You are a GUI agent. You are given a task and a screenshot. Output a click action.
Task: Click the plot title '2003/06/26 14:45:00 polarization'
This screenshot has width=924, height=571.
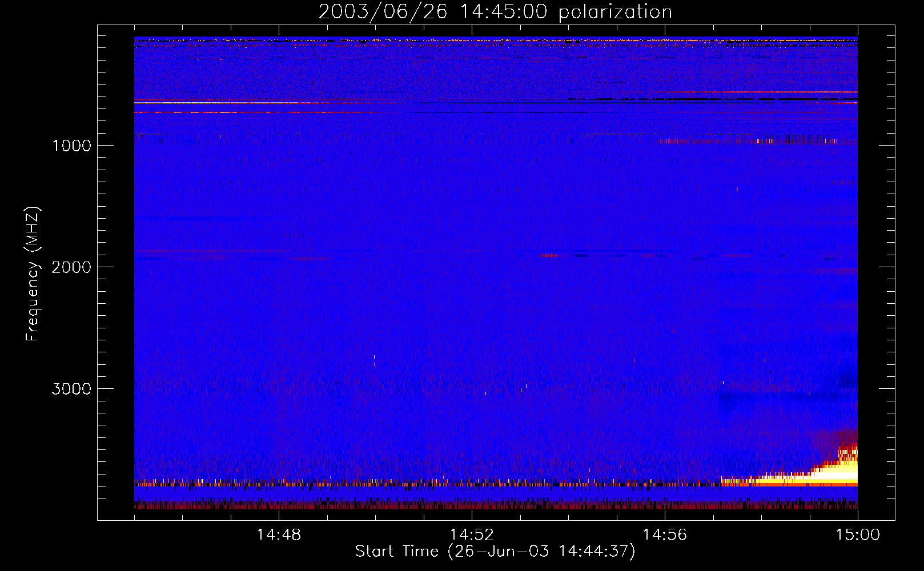point(495,11)
